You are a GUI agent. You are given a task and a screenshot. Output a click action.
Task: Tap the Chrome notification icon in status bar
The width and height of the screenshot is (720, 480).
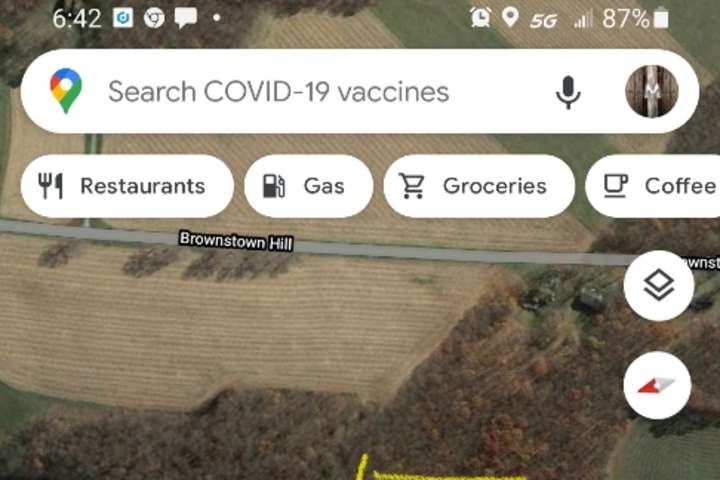[x=154, y=18]
